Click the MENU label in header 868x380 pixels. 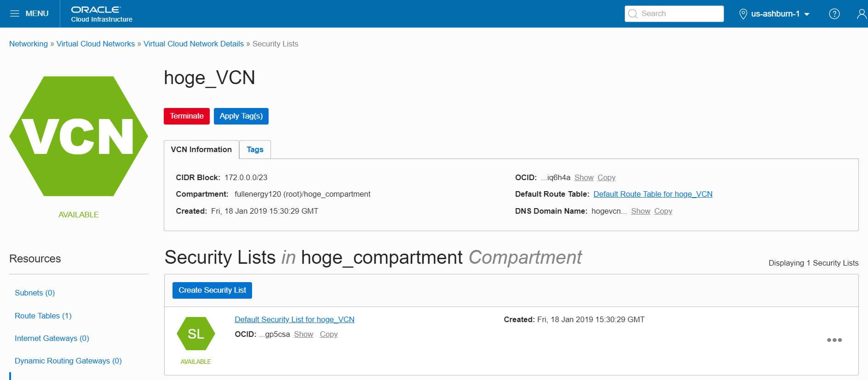click(37, 13)
